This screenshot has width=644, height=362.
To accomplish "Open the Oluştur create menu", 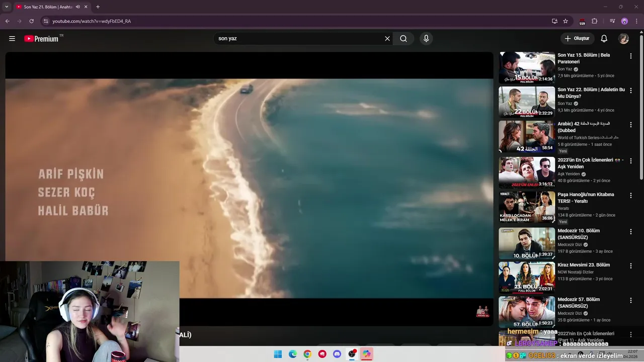I will pos(577,39).
